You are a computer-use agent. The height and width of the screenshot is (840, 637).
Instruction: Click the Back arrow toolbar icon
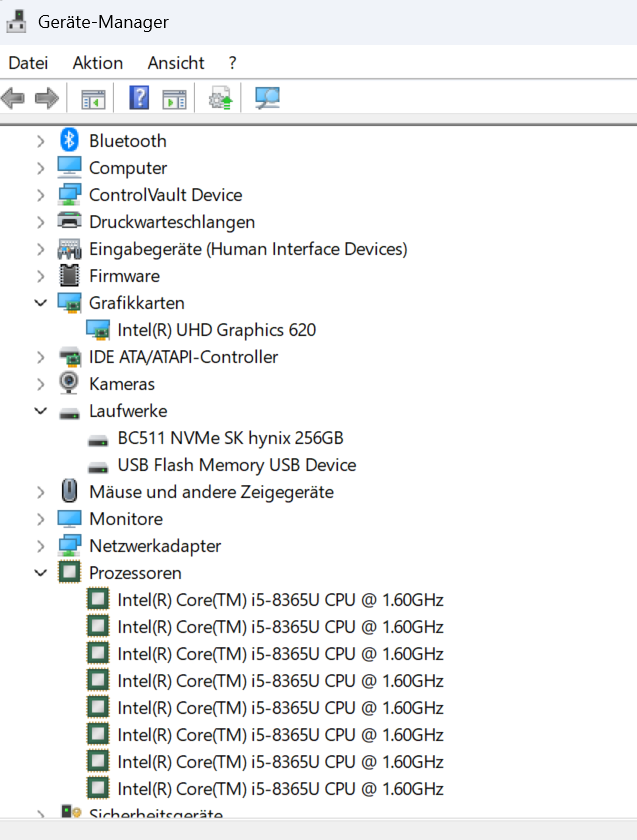pos(13,99)
